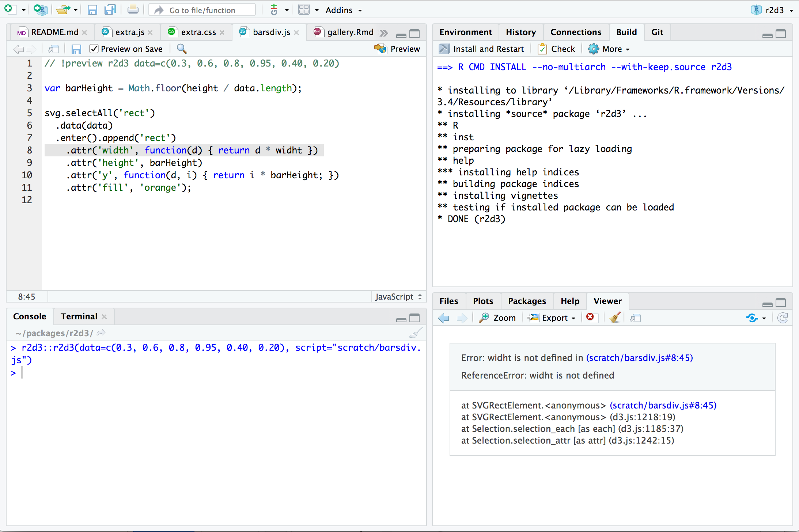
Task: Clear the console with broom icon
Action: [416, 333]
